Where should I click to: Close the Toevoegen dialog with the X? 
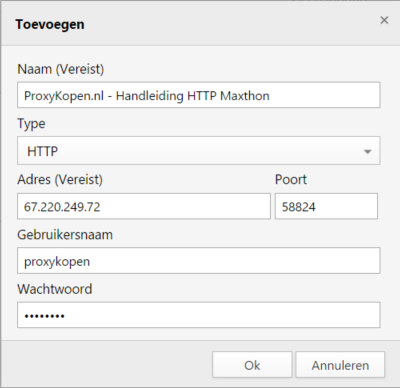pyautogui.click(x=384, y=20)
